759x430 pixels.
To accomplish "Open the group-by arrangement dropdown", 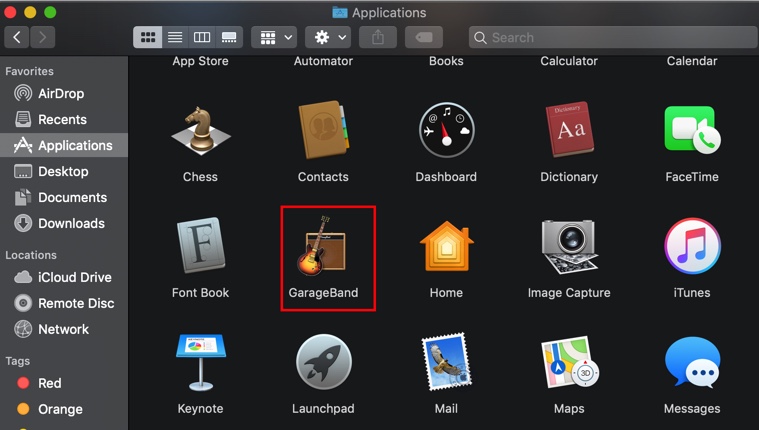I will 274,37.
